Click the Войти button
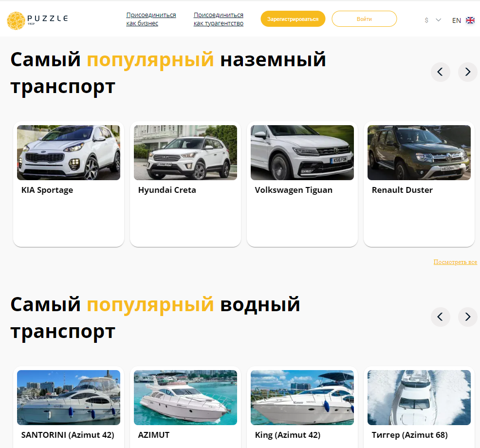 click(364, 19)
